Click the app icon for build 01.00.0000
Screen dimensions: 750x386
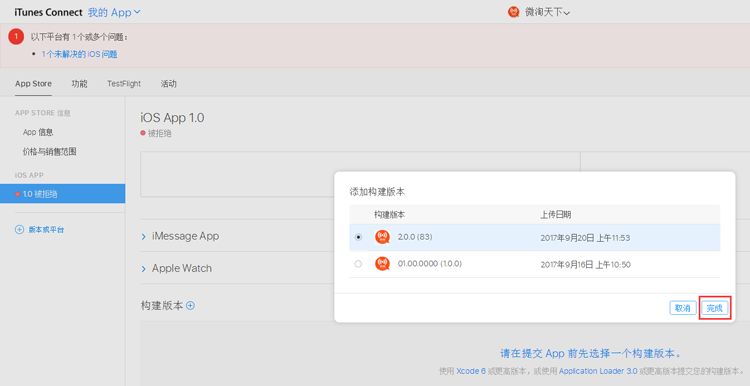coord(382,264)
